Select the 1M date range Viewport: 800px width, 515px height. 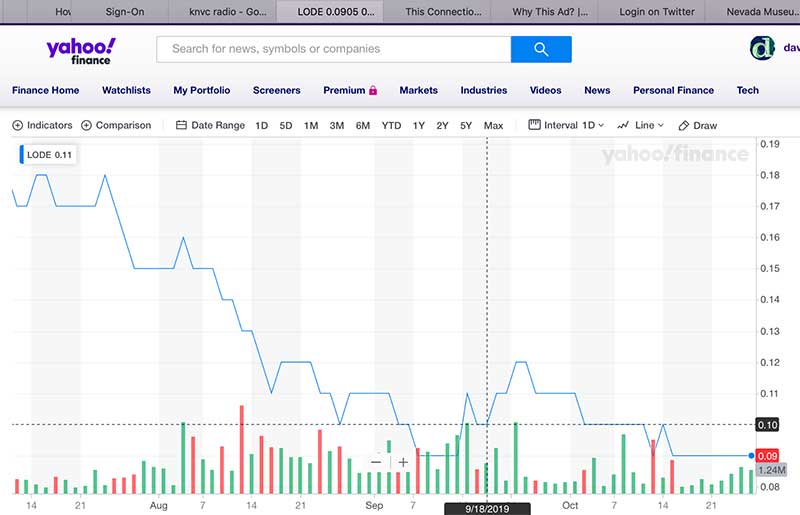pos(311,126)
